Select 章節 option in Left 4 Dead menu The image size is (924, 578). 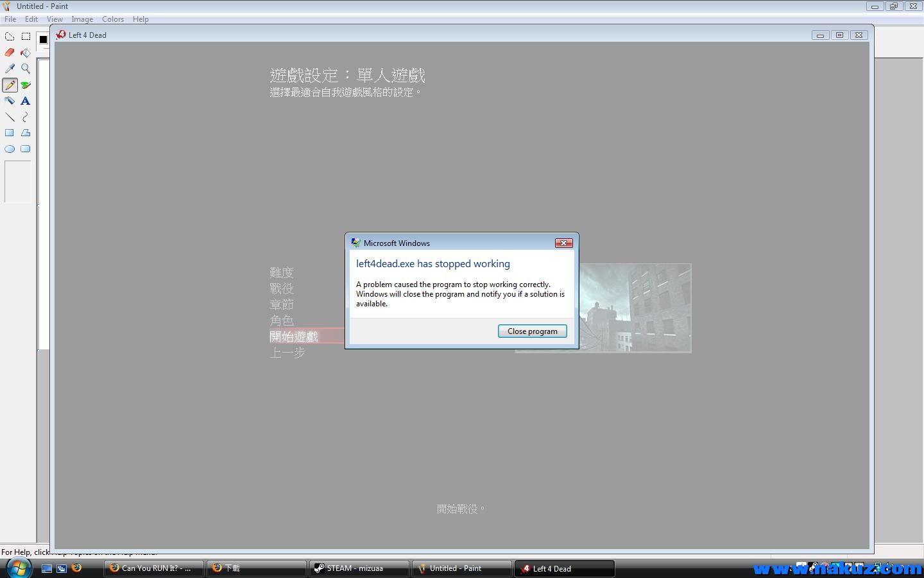(x=282, y=304)
